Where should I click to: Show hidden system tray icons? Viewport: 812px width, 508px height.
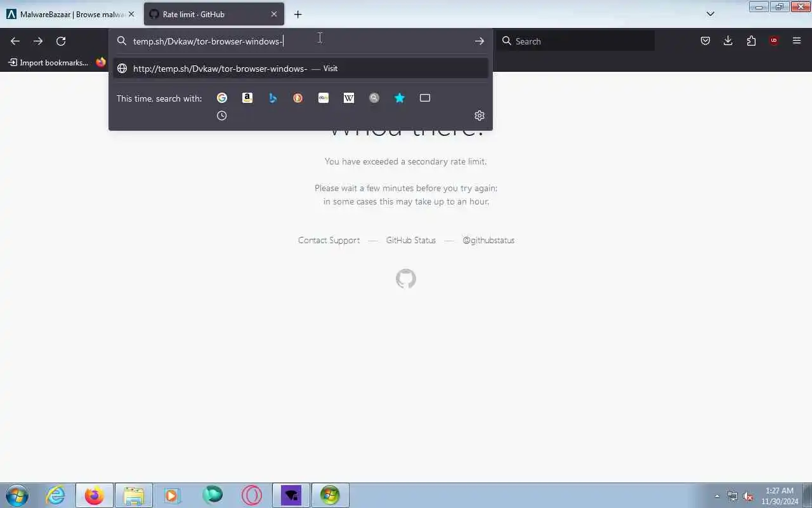coord(717,497)
